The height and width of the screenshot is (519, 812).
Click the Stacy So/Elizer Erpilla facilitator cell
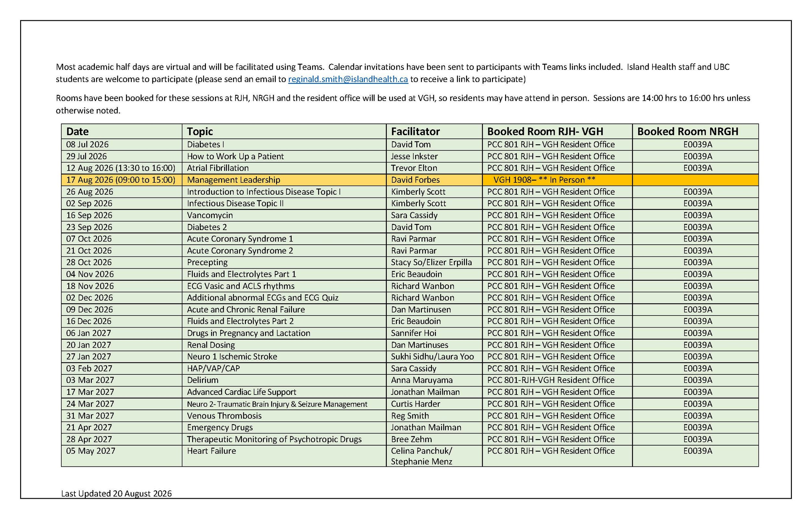coord(434,262)
